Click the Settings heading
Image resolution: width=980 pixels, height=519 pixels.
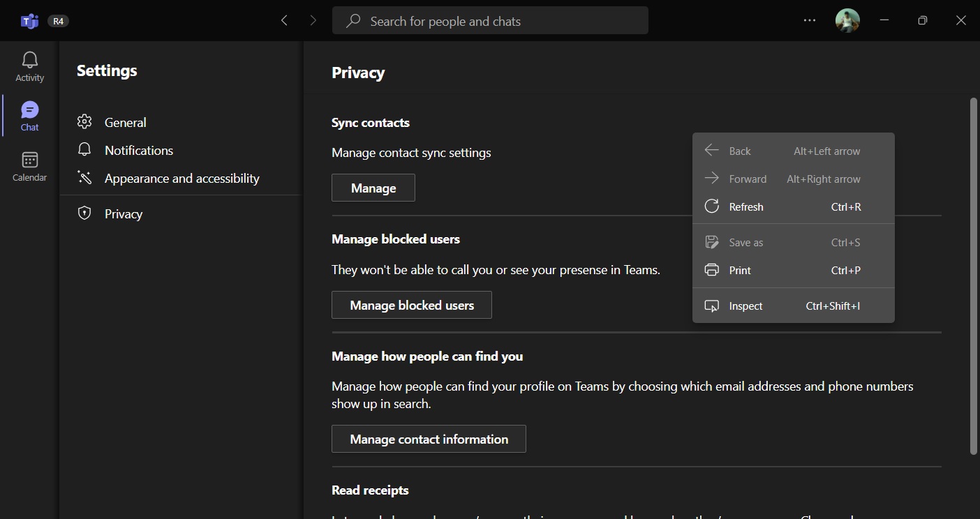click(x=107, y=70)
